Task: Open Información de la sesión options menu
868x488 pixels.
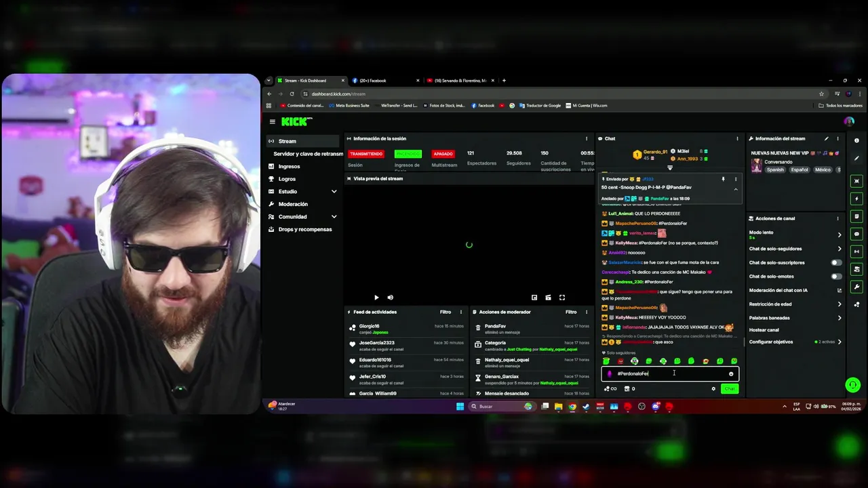Action: (587, 139)
